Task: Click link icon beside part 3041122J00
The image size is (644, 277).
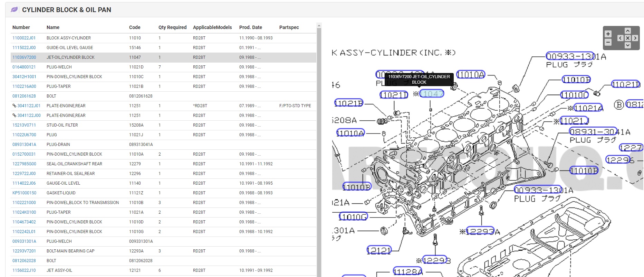Action: [x=14, y=116]
